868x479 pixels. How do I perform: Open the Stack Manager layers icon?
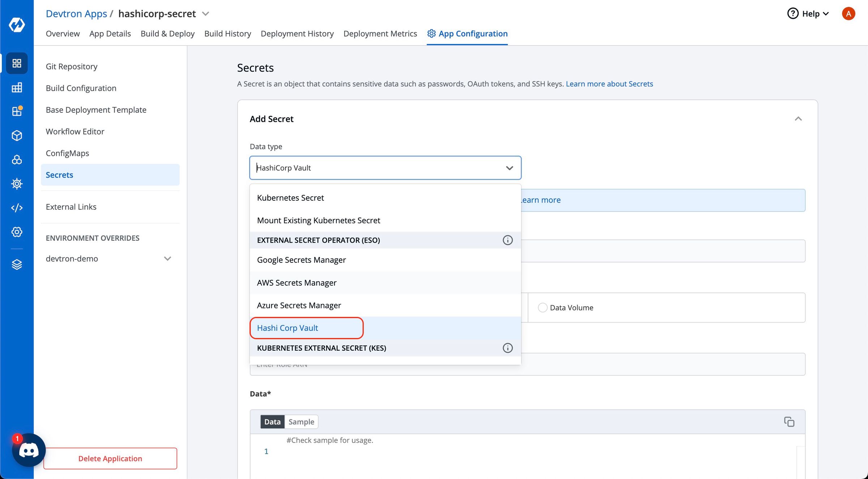click(17, 264)
